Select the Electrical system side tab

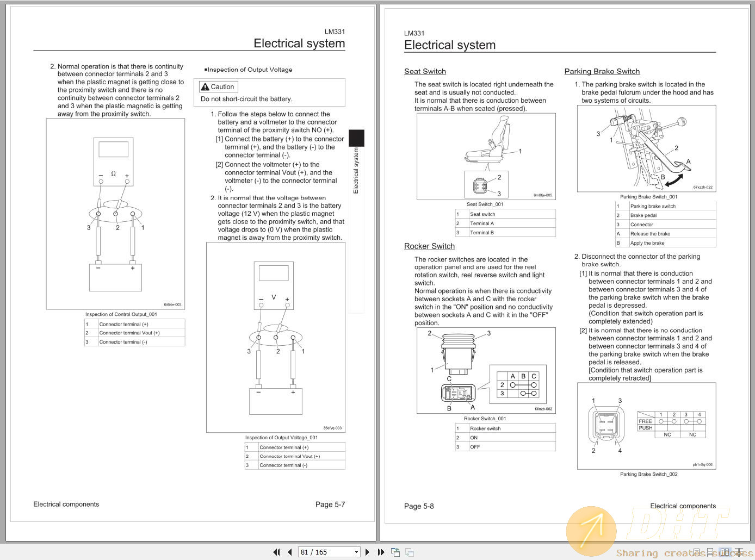pos(356,169)
